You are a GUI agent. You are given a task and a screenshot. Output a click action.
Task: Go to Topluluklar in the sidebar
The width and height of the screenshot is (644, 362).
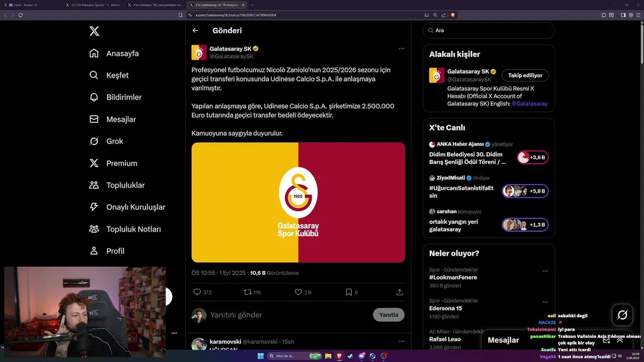[x=117, y=185]
